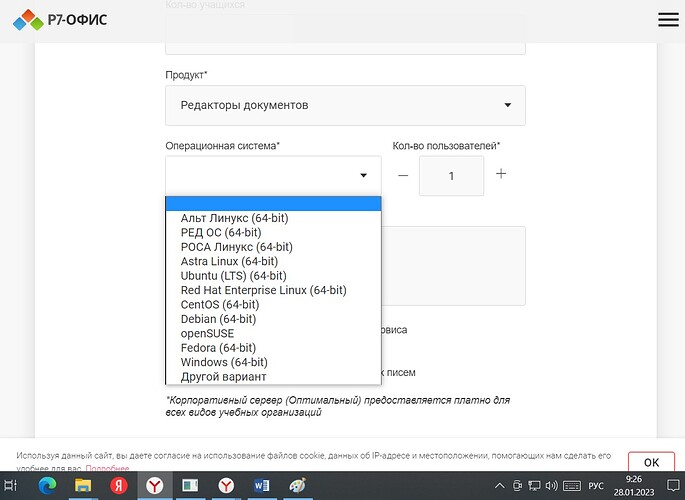Image resolution: width=685 pixels, height=500 pixels.
Task: Switch the РУС input language indicator
Action: click(x=596, y=486)
